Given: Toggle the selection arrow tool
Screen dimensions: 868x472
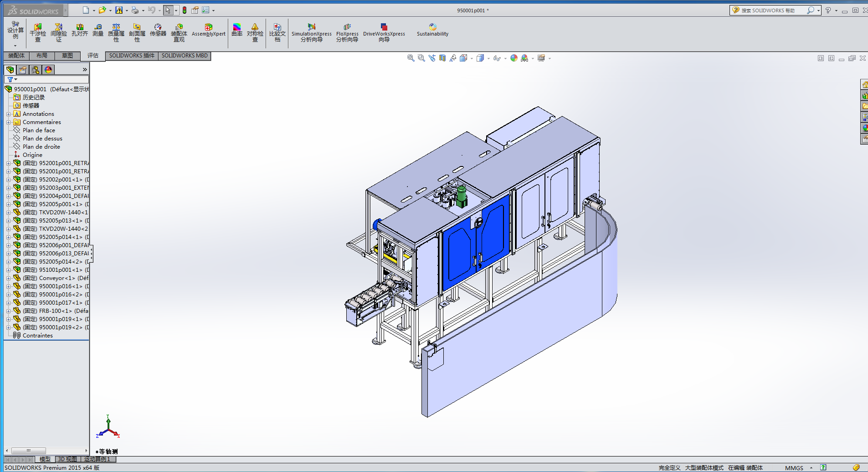Looking at the screenshot, I should pos(168,10).
